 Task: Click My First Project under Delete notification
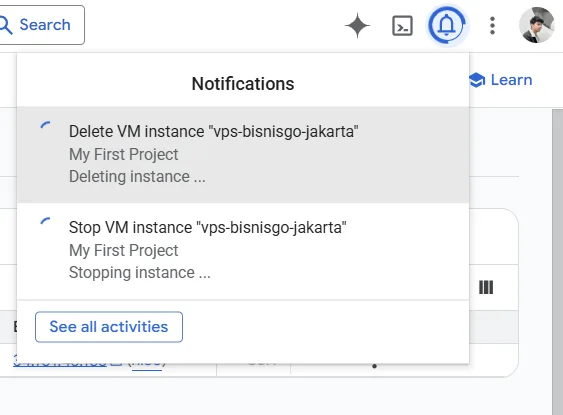(x=124, y=154)
